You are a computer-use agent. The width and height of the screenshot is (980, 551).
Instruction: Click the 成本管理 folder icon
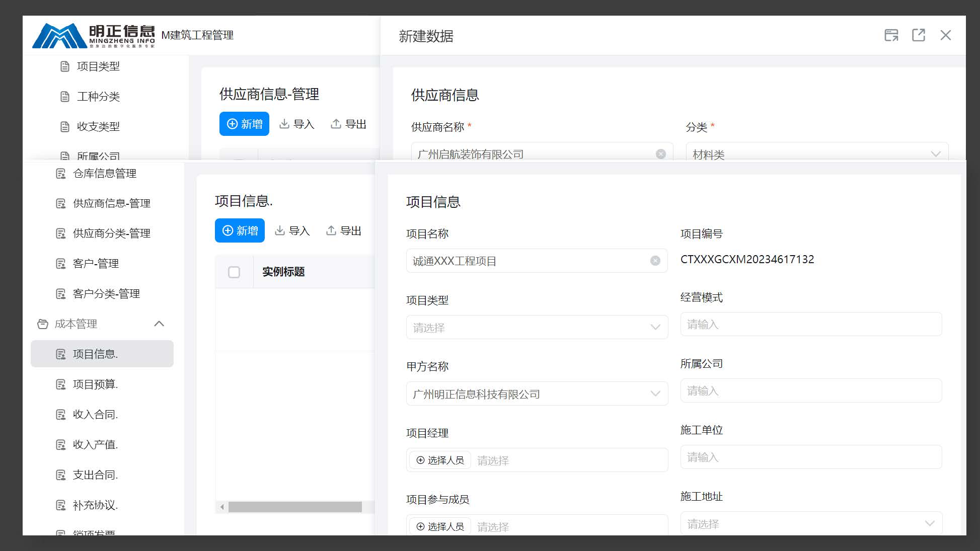click(x=43, y=324)
